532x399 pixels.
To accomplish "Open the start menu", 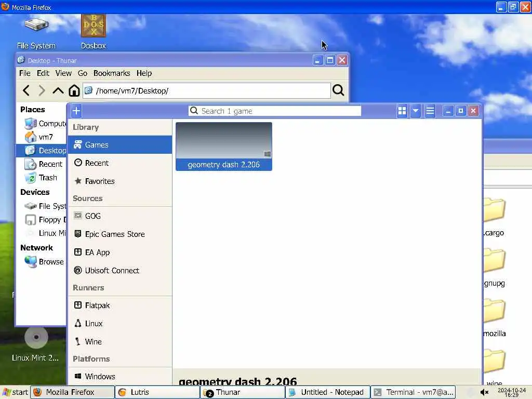I will click(15, 392).
